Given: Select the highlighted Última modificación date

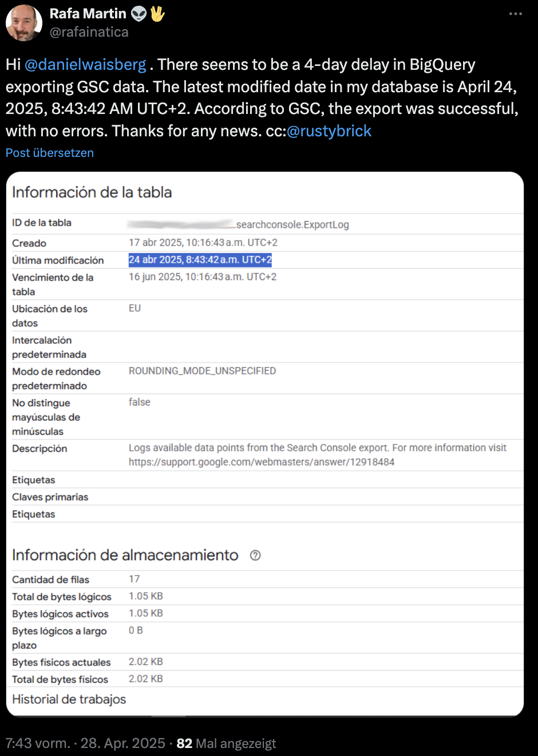Looking at the screenshot, I should point(200,260).
